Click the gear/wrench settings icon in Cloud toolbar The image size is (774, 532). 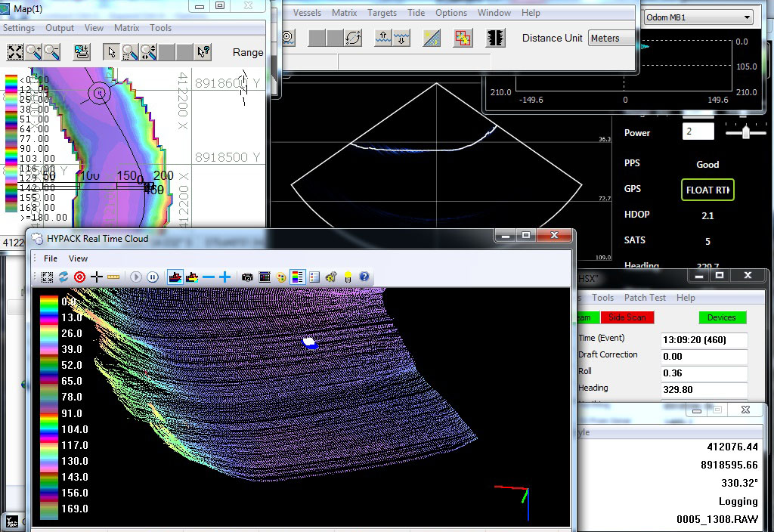(331, 277)
